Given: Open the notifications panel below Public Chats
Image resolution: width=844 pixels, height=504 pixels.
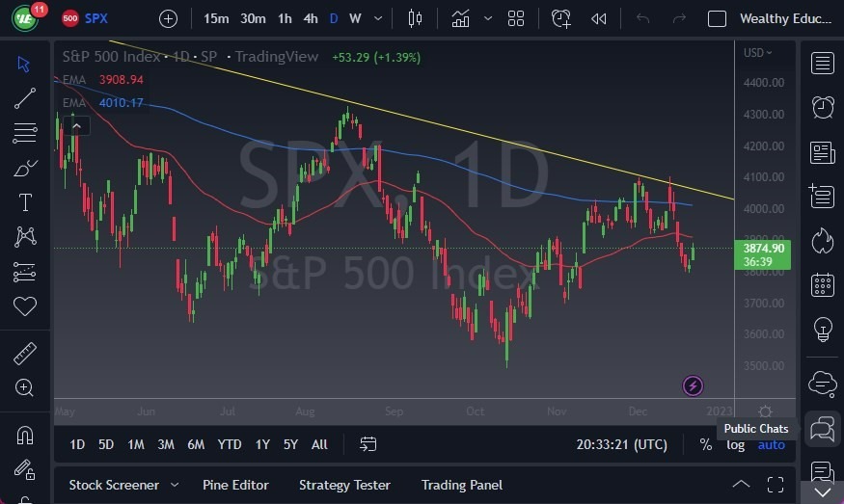Looking at the screenshot, I should (823, 472).
